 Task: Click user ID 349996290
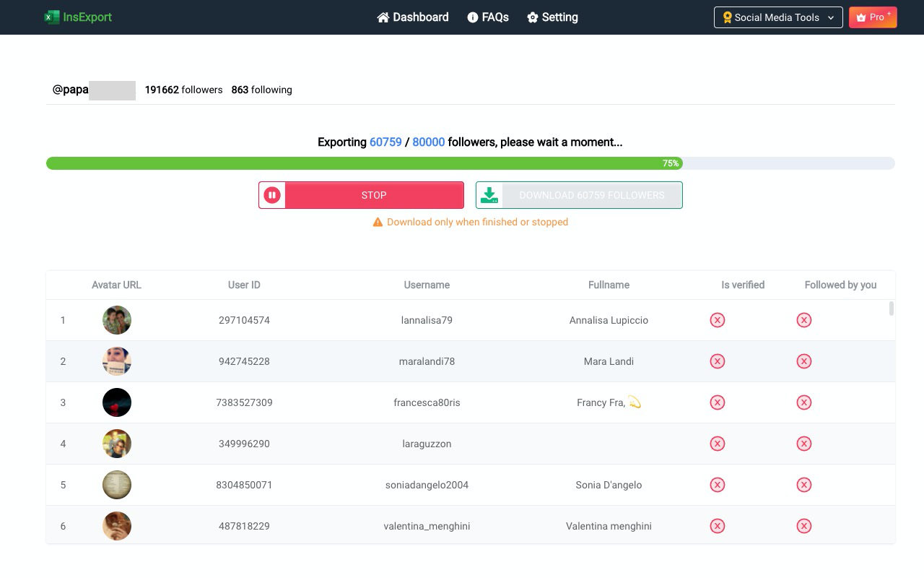244,444
